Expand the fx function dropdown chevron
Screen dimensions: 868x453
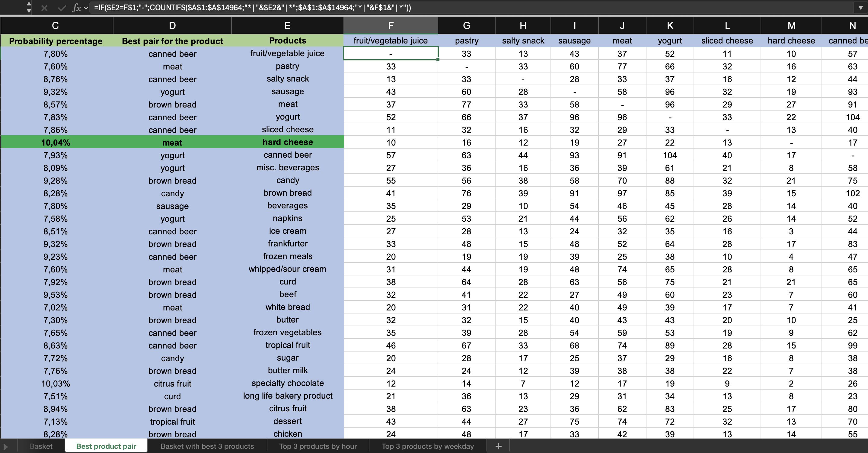point(86,8)
